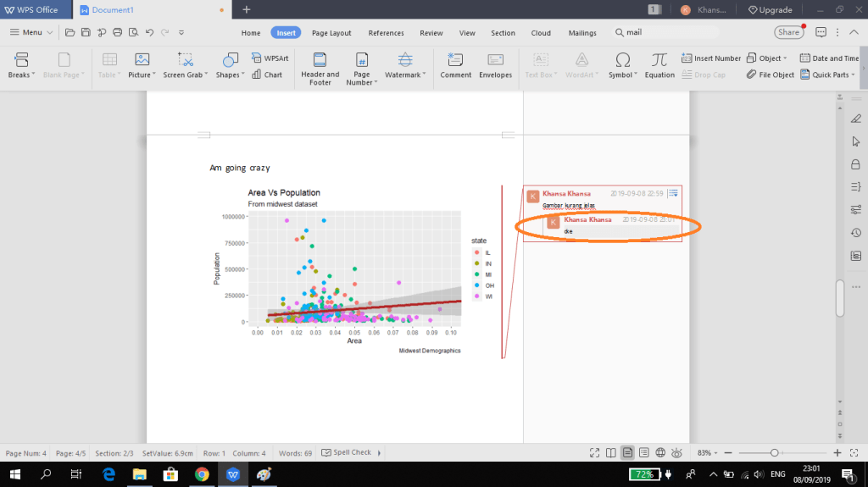Click the Upgrade button
Image resolution: width=868 pixels, height=487 pixels.
pos(770,10)
